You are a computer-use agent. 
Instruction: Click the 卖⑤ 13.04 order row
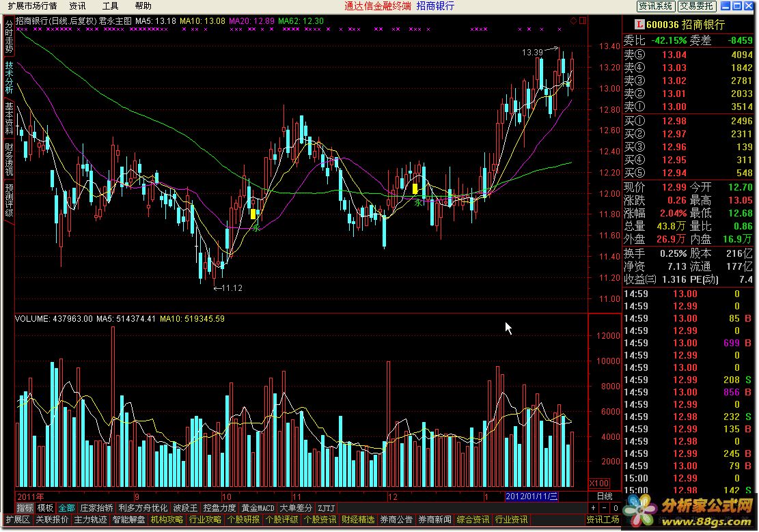pos(689,55)
